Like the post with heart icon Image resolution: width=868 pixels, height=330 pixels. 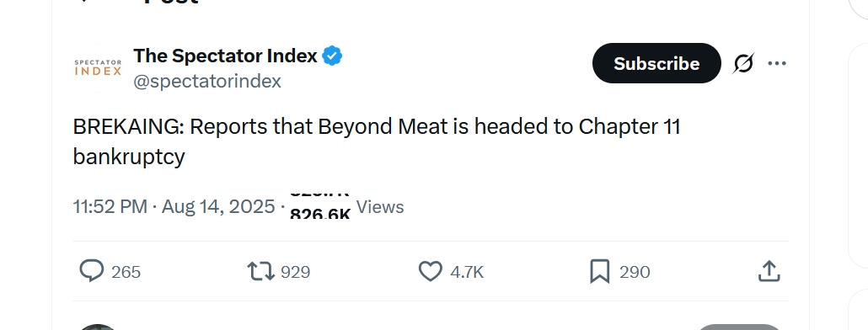pos(430,271)
